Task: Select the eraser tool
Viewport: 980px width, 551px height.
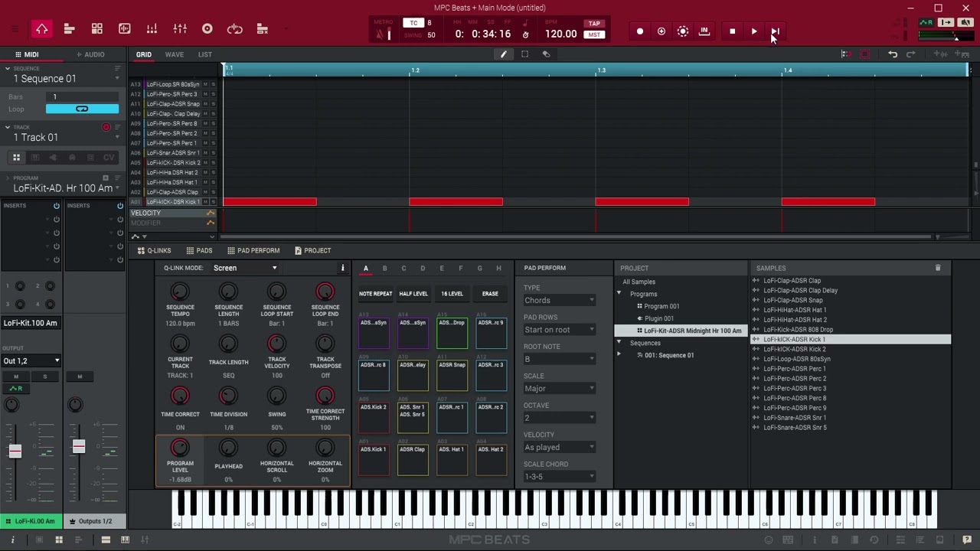Action: [547, 54]
